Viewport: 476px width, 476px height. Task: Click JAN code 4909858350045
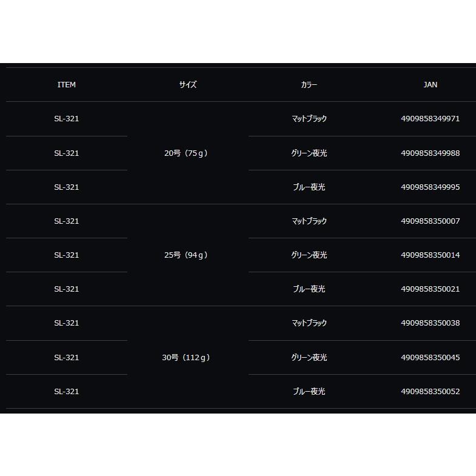(431, 358)
